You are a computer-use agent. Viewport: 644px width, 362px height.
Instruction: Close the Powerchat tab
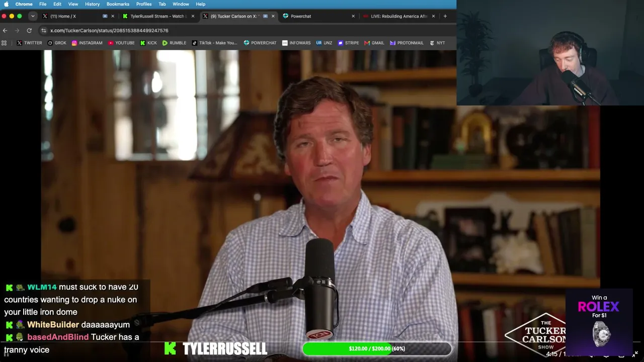pyautogui.click(x=353, y=16)
